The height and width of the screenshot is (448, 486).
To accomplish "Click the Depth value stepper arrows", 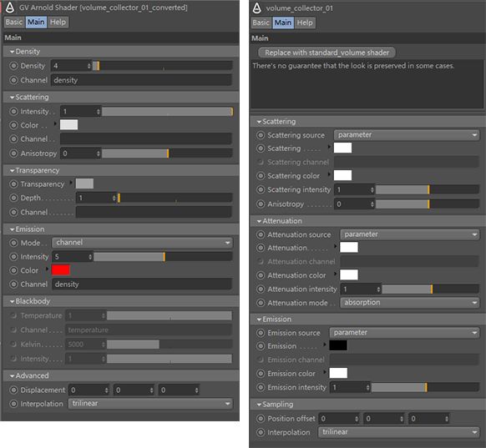I will pos(114,198).
